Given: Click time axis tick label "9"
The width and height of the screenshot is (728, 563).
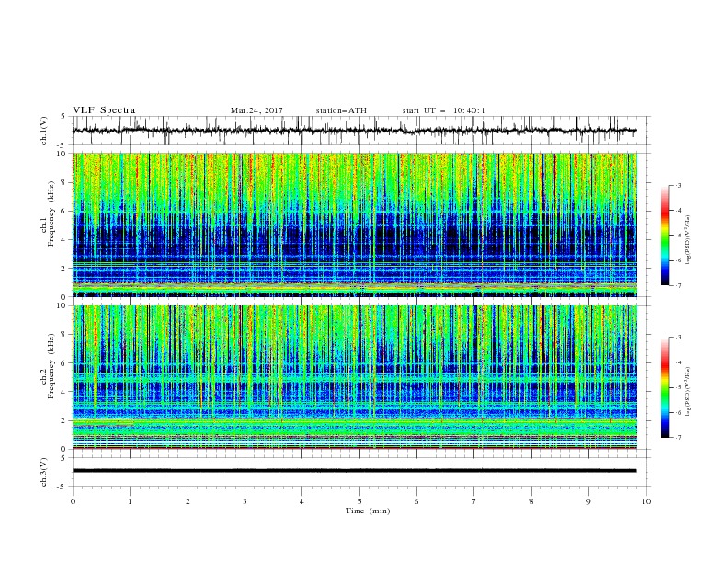Looking at the screenshot, I should [588, 501].
